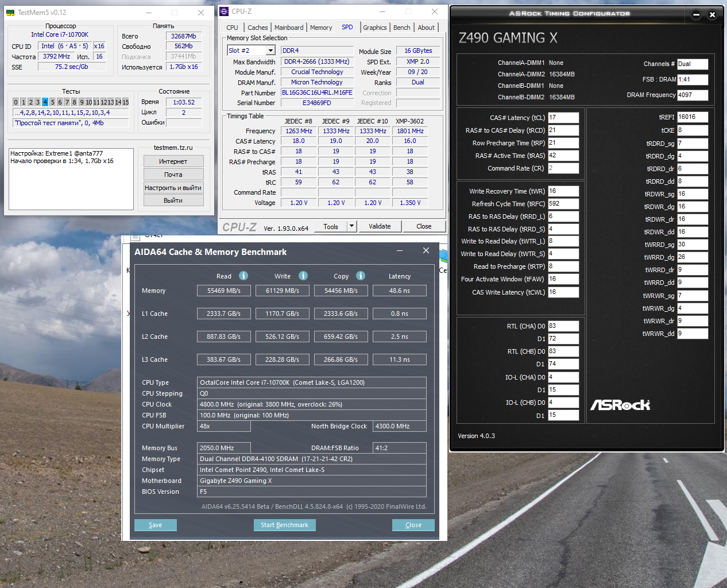Click the Row Precharge Time (tRP) field
Viewport: 727px width, 588px height.
coord(563,143)
